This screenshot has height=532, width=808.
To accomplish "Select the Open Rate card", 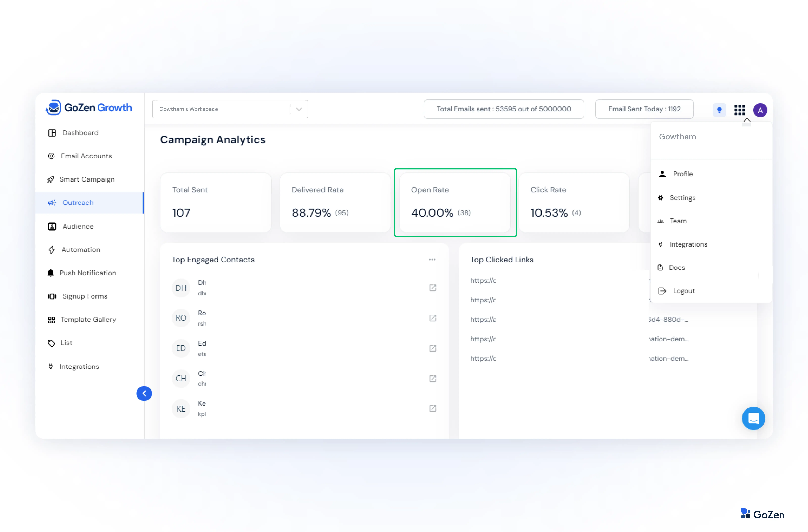I will (x=455, y=203).
